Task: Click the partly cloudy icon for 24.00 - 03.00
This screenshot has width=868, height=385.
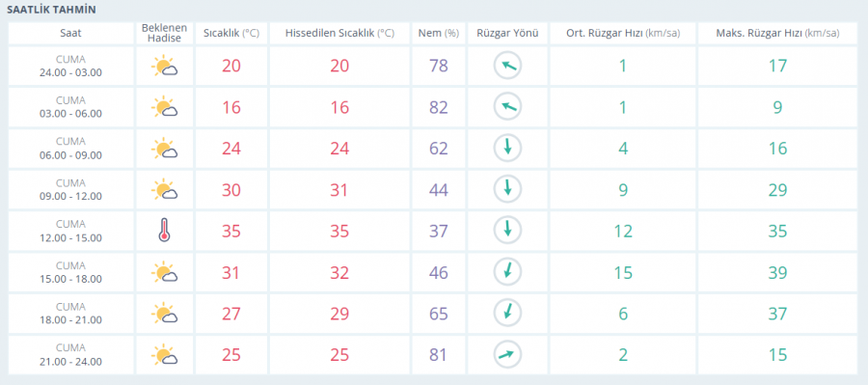Action: (164, 66)
